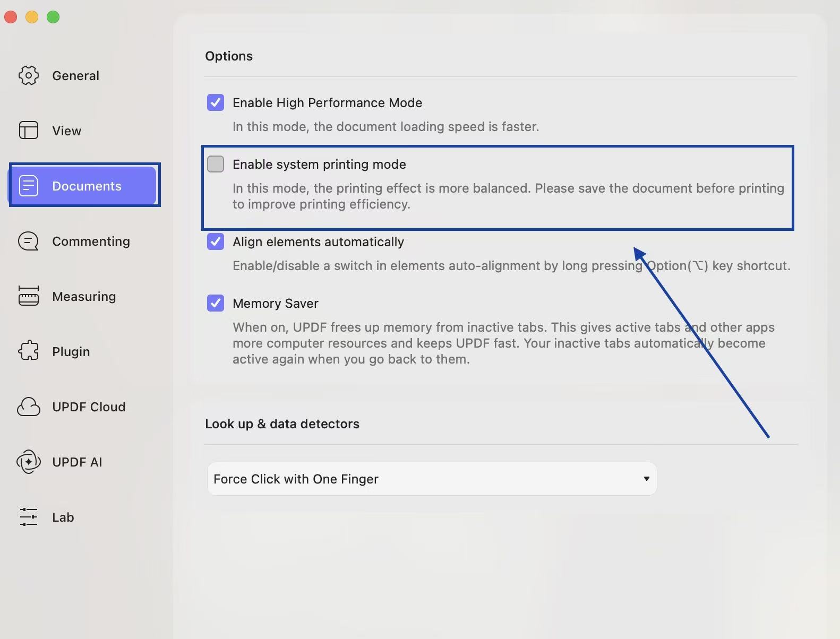Viewport: 840px width, 639px height.
Task: Open the Measuring settings tab
Action: click(x=84, y=296)
